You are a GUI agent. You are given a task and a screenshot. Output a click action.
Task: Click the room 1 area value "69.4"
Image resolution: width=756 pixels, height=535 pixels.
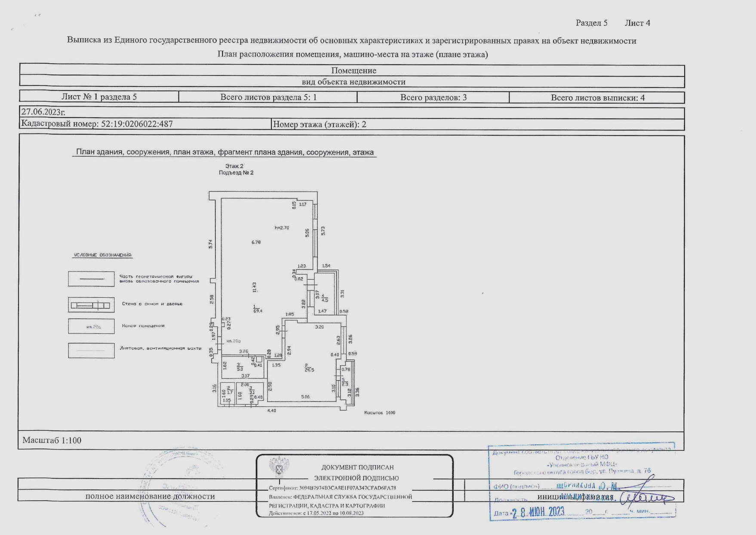pos(258,311)
